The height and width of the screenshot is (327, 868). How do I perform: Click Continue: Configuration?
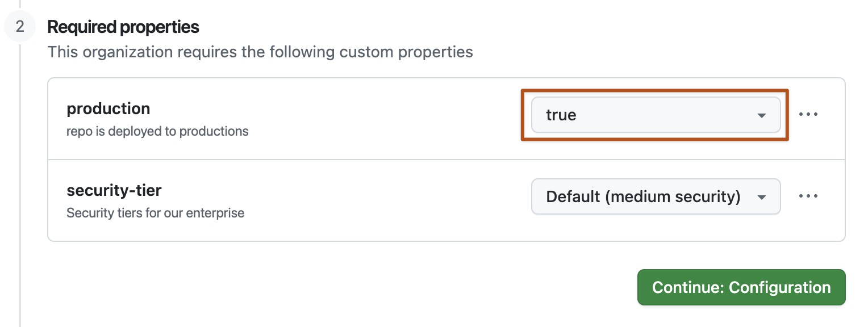[x=741, y=287]
